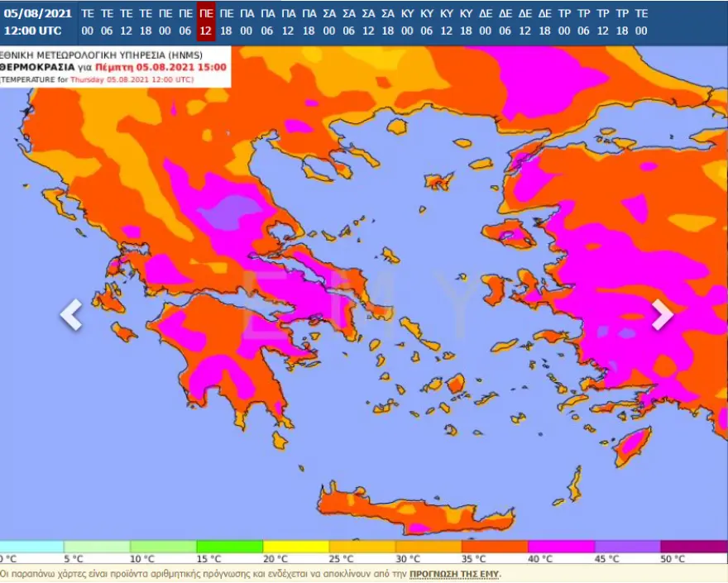Select the ΣΑ 00 forecast time
728x583 pixels.
click(329, 22)
